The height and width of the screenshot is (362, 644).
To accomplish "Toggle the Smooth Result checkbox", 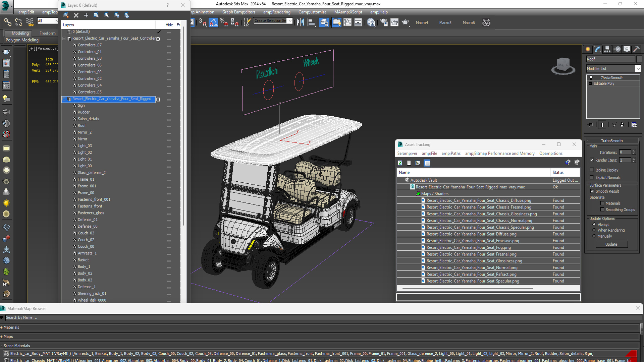I will [x=592, y=191].
